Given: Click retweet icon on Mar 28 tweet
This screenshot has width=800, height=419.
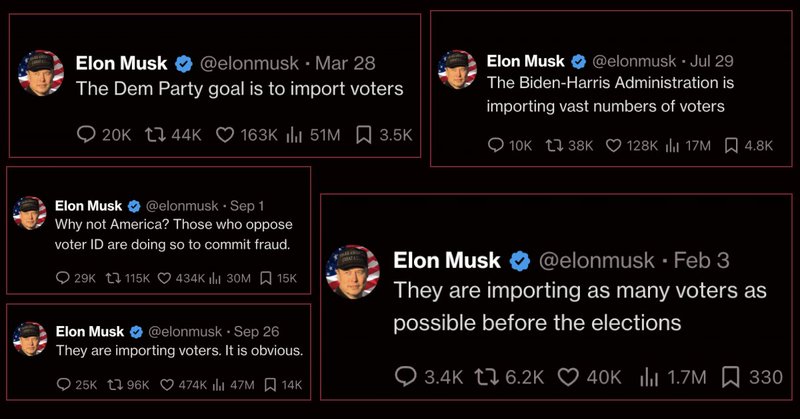Looking at the screenshot, I should point(155,135).
